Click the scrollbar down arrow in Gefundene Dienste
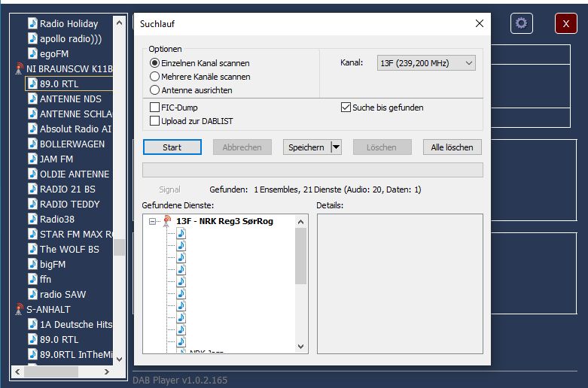Screen dimensions: 588x388 coord(301,347)
